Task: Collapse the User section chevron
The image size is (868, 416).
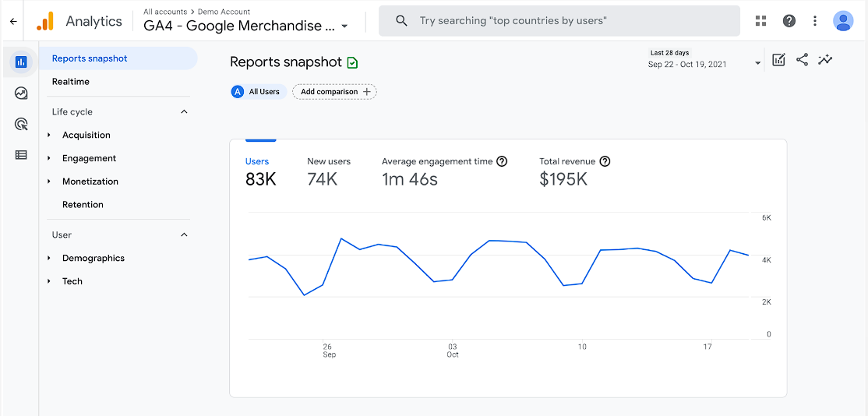Action: (x=185, y=234)
